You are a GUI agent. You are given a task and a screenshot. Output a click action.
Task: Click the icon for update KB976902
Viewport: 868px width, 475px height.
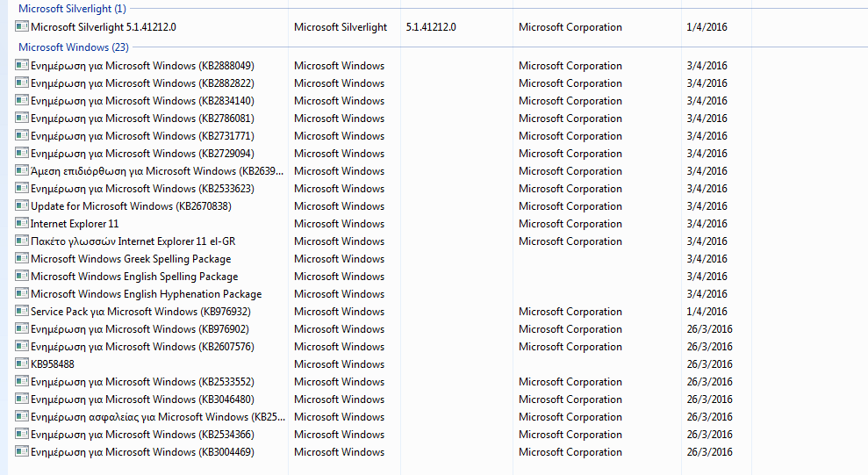click(x=22, y=328)
